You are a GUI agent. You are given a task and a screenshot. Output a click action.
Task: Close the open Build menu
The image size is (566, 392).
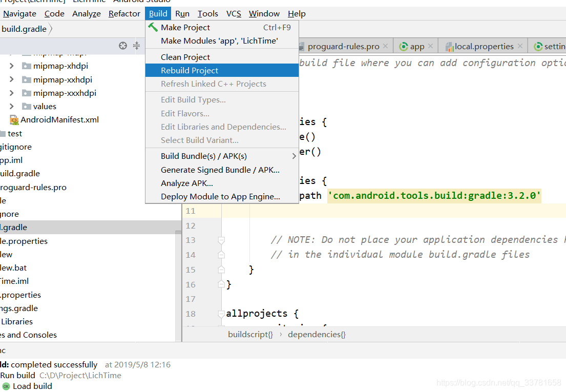158,14
